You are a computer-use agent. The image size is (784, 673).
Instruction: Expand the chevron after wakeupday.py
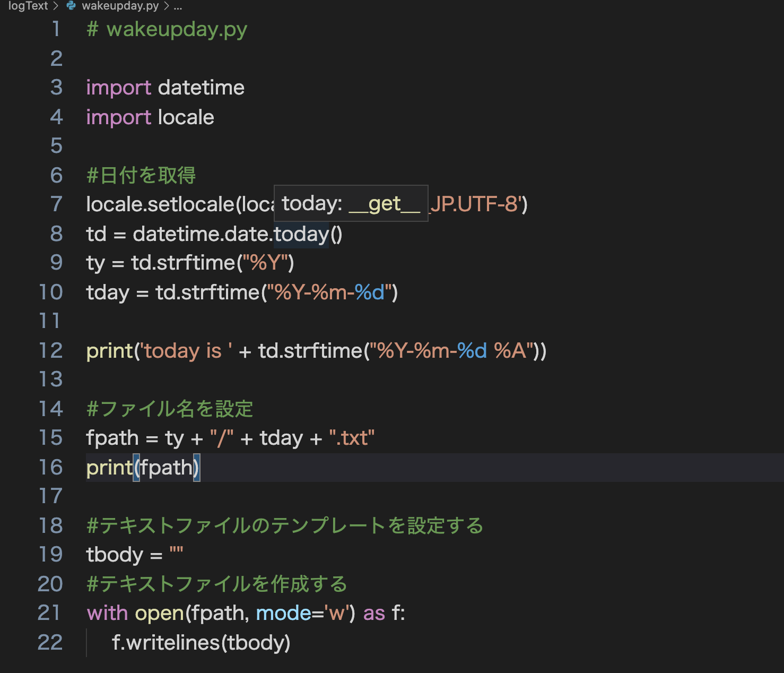coord(168,6)
